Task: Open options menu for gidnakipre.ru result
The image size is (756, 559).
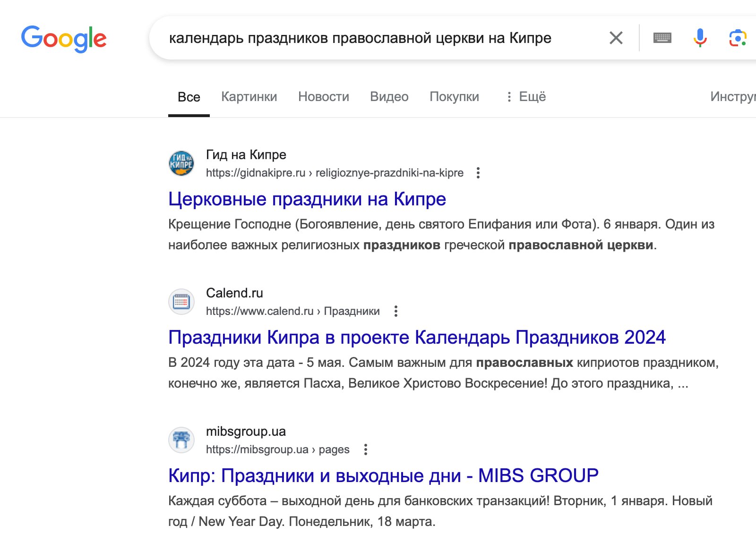Action: tap(478, 173)
